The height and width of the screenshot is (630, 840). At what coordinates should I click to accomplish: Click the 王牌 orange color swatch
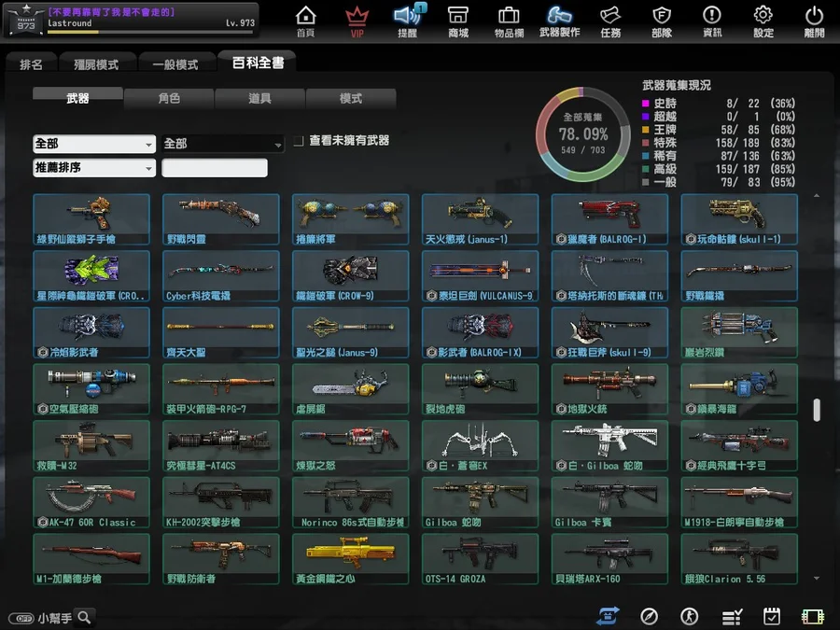(x=646, y=130)
